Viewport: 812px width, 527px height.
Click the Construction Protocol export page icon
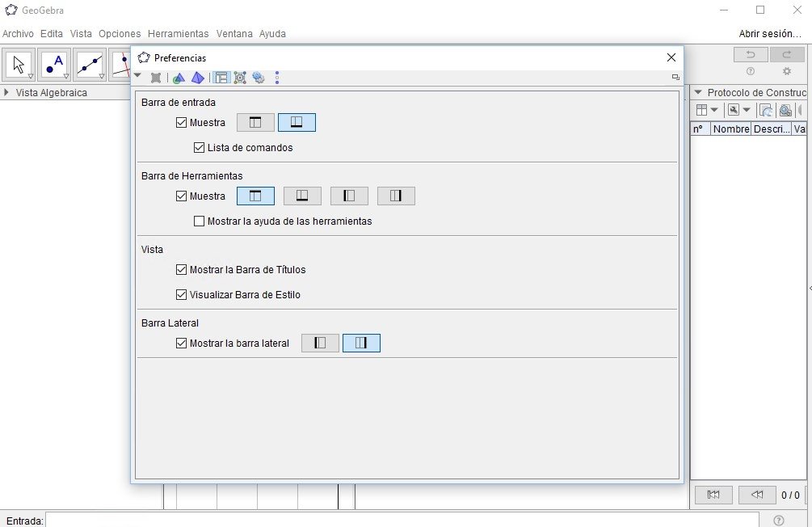coord(765,110)
